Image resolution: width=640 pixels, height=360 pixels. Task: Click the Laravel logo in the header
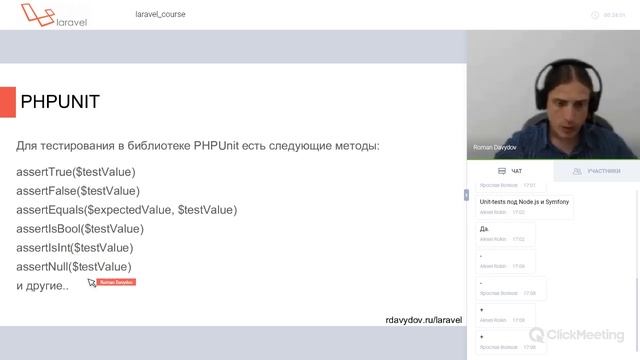click(54, 15)
